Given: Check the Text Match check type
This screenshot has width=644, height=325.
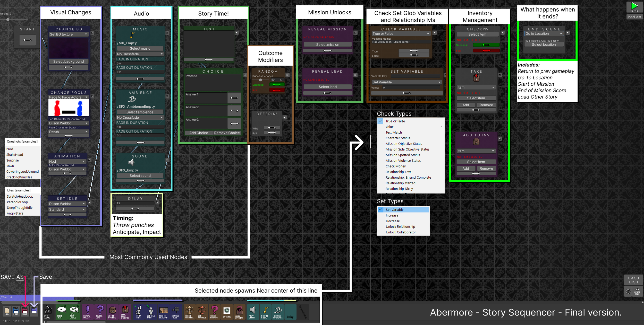Looking at the screenshot, I should [393, 133].
